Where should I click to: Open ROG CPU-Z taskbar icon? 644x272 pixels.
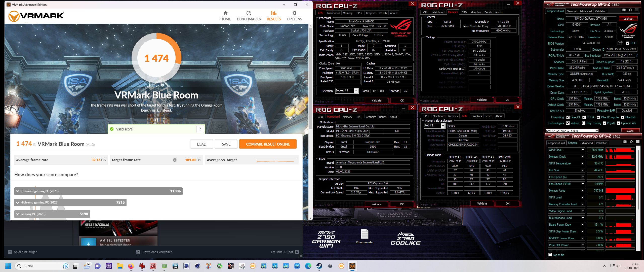pos(153,266)
